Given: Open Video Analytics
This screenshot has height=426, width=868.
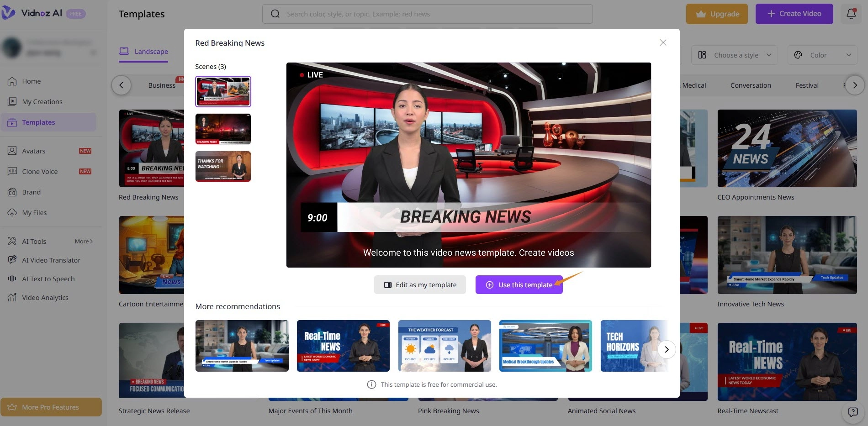Looking at the screenshot, I should tap(44, 297).
